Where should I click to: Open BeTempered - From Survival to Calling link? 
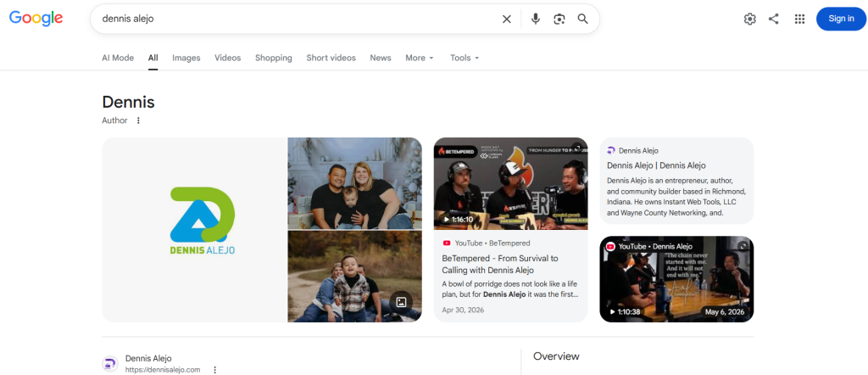[500, 264]
